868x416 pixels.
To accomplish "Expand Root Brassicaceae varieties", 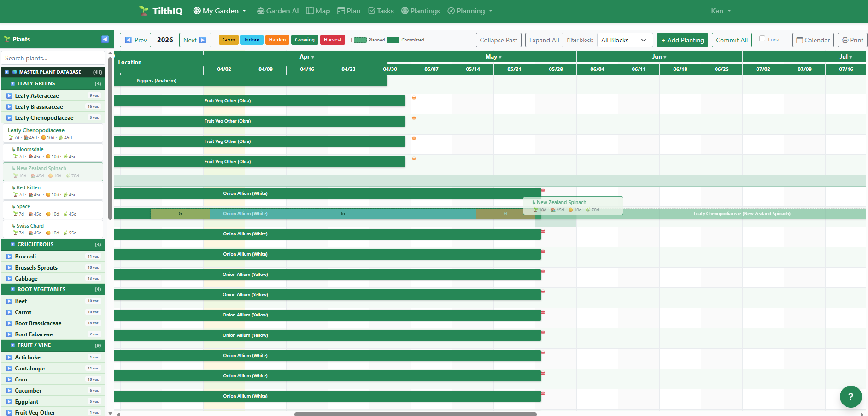I will pos(9,323).
